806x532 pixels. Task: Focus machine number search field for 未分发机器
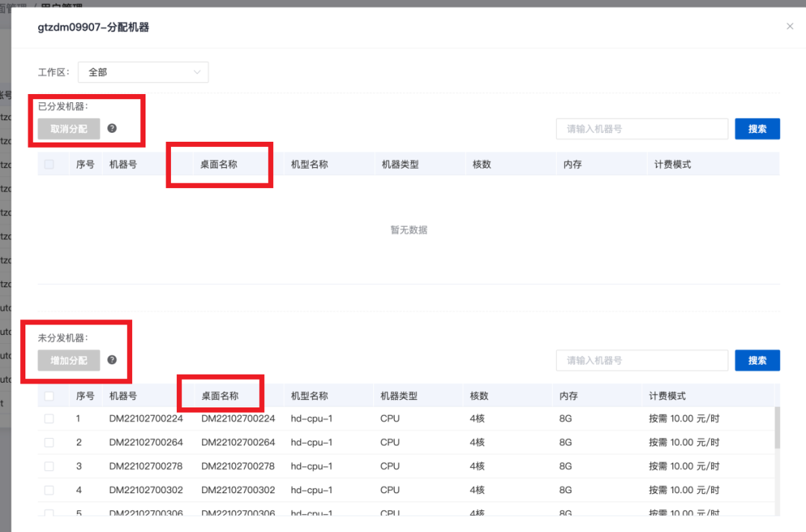pyautogui.click(x=641, y=360)
